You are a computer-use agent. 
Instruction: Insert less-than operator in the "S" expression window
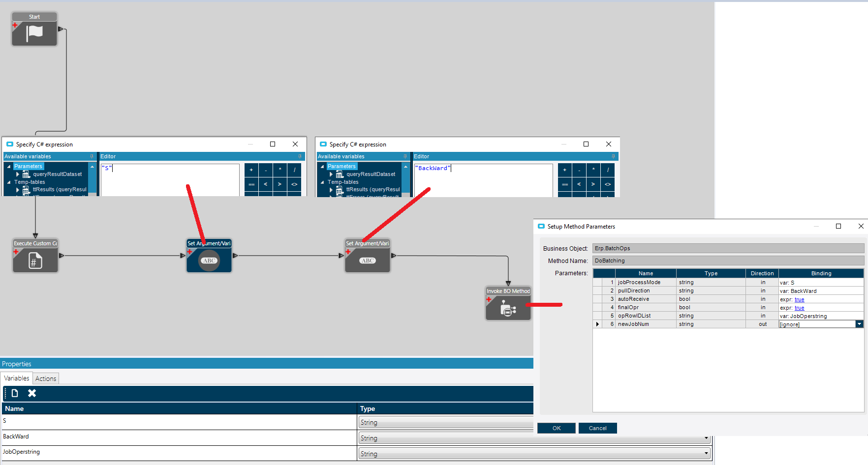click(x=266, y=184)
